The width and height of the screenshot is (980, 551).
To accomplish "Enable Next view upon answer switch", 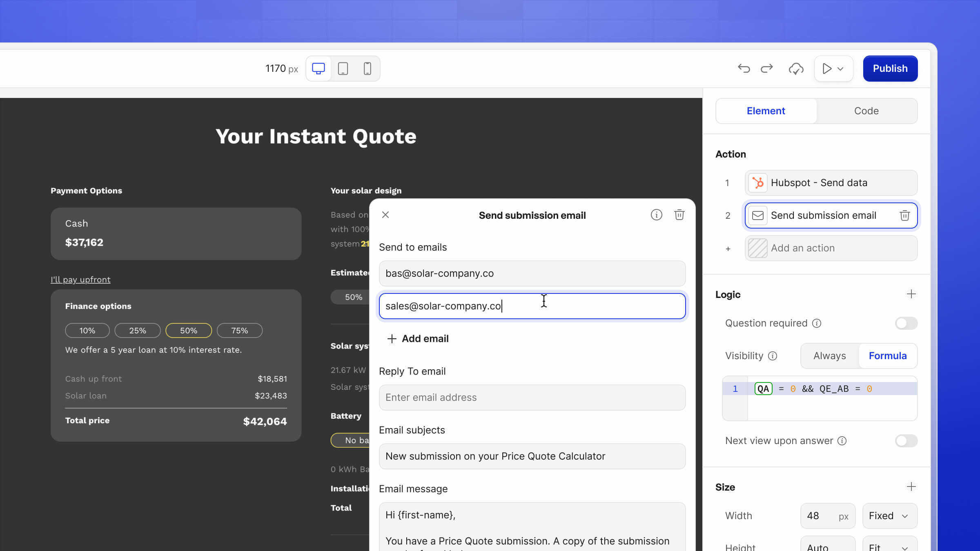I will [906, 441].
